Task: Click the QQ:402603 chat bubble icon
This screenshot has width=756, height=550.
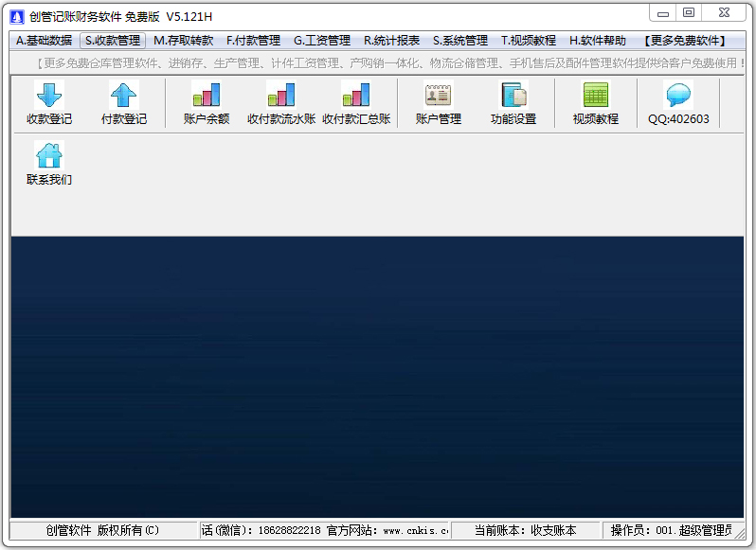Action: point(678,95)
